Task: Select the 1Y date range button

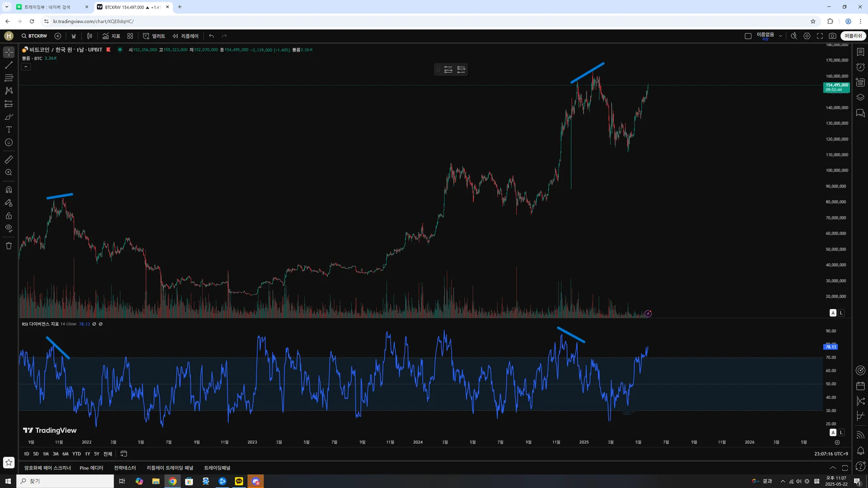Action: point(87,454)
